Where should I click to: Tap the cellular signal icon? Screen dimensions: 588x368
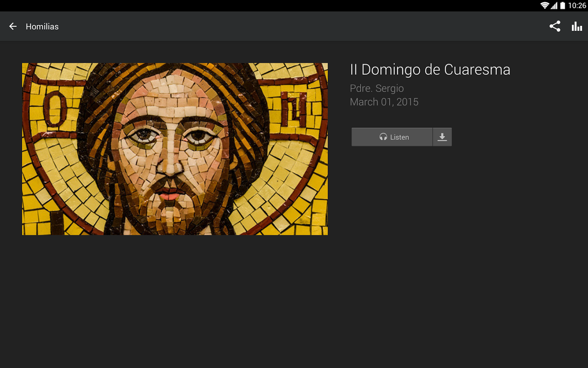click(x=554, y=5)
